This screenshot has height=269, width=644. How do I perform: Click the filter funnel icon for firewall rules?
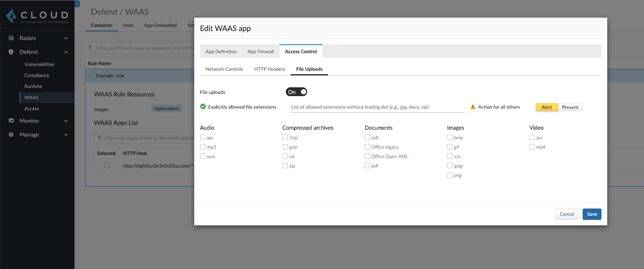(x=90, y=48)
